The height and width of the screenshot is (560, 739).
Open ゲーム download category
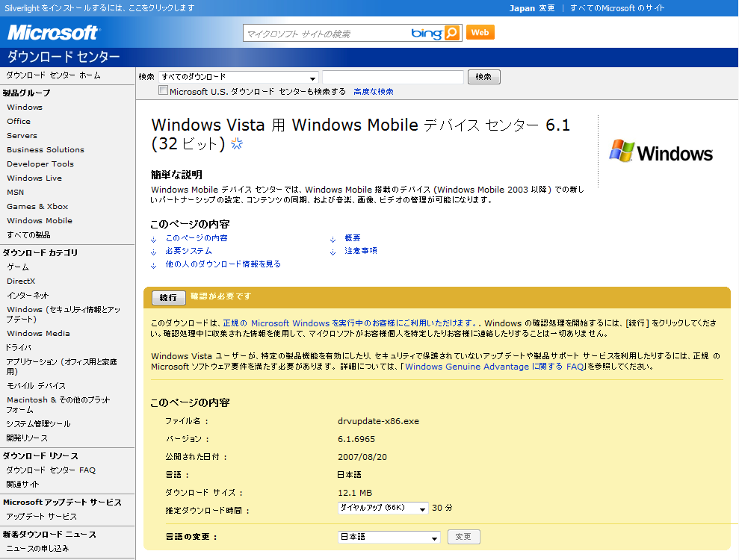pyautogui.click(x=18, y=267)
